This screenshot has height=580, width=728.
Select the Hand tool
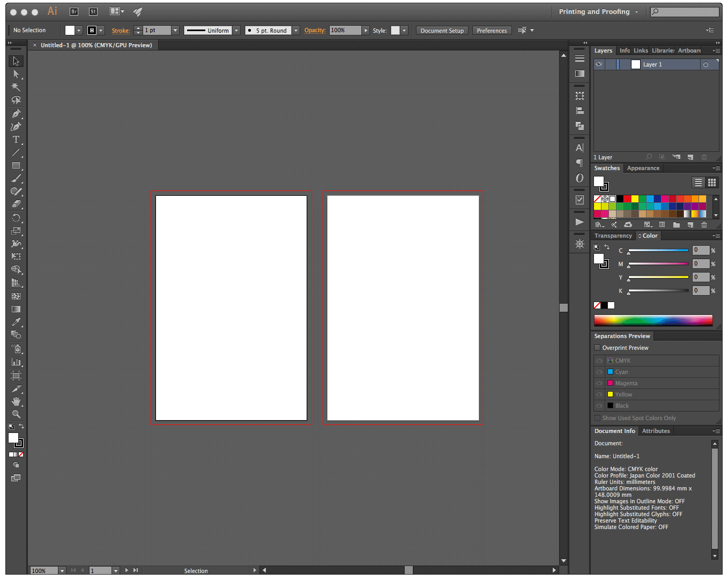(16, 401)
